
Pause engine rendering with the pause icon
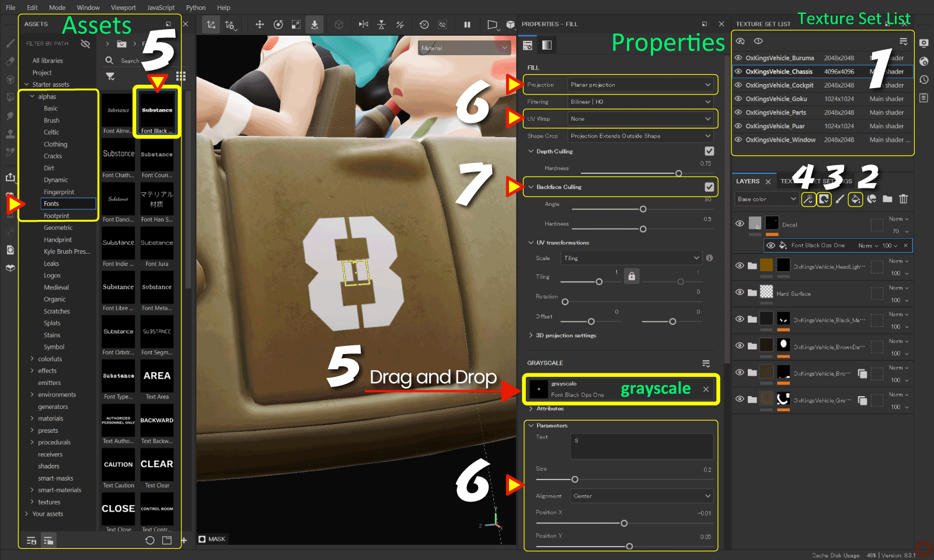(x=467, y=24)
